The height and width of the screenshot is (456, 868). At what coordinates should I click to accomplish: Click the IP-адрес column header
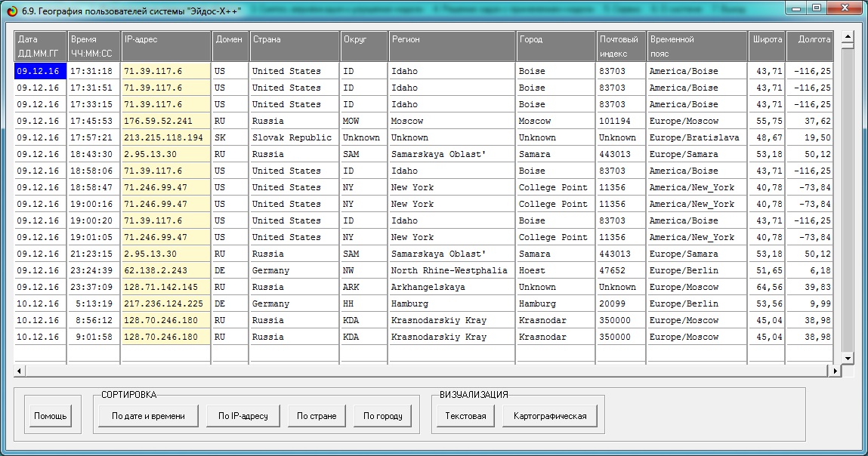coord(165,46)
